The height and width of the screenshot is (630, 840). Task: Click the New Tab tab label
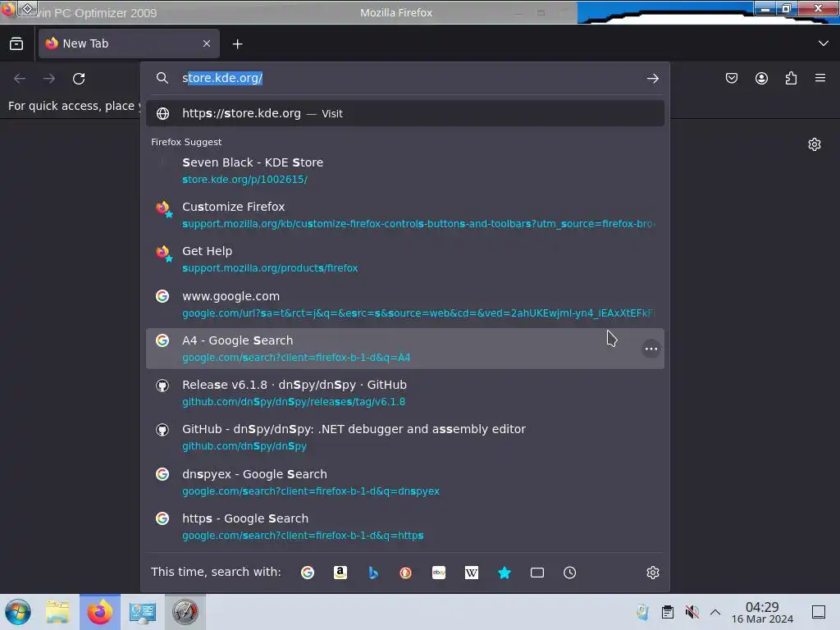[x=85, y=43]
